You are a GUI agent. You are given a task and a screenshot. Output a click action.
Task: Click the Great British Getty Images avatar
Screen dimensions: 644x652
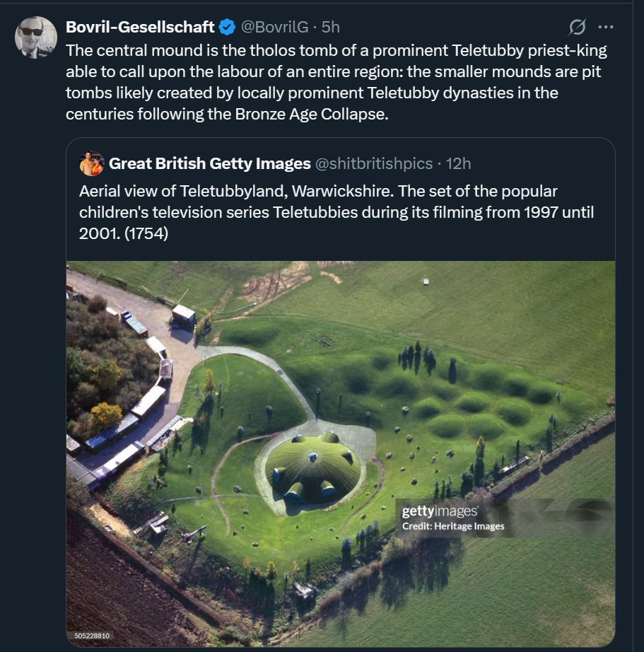coord(92,164)
